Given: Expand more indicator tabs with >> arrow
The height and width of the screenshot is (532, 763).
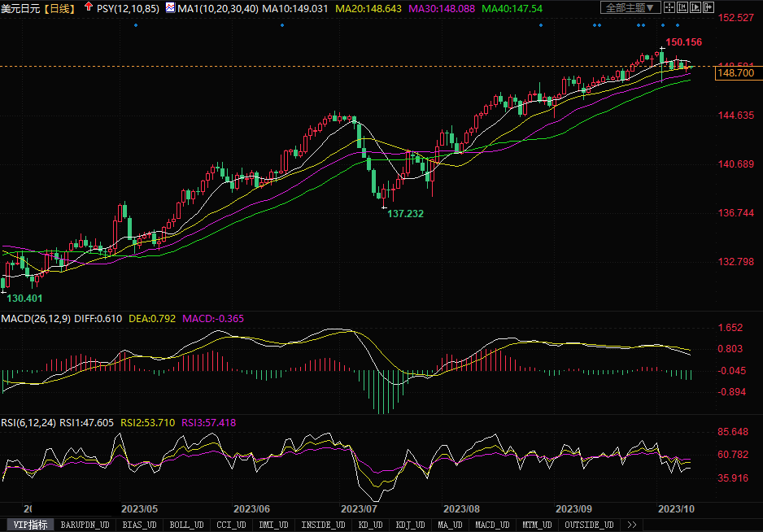Looking at the screenshot, I should (630, 525).
